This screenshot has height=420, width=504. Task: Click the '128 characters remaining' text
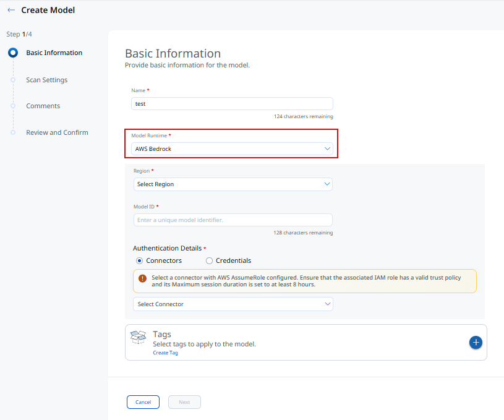(303, 233)
